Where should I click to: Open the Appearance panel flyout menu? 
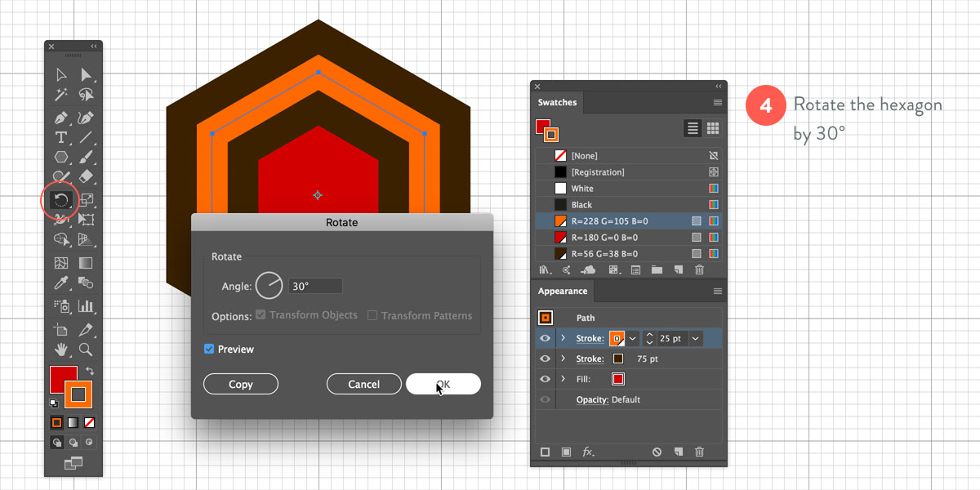click(x=718, y=292)
